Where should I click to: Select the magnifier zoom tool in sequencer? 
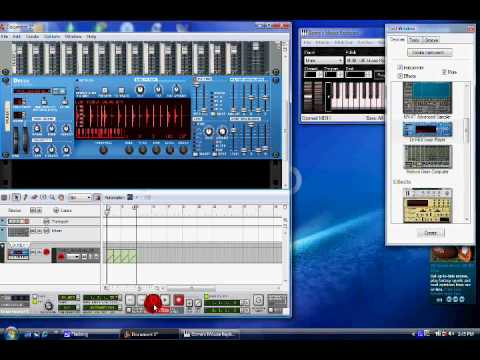52,197
